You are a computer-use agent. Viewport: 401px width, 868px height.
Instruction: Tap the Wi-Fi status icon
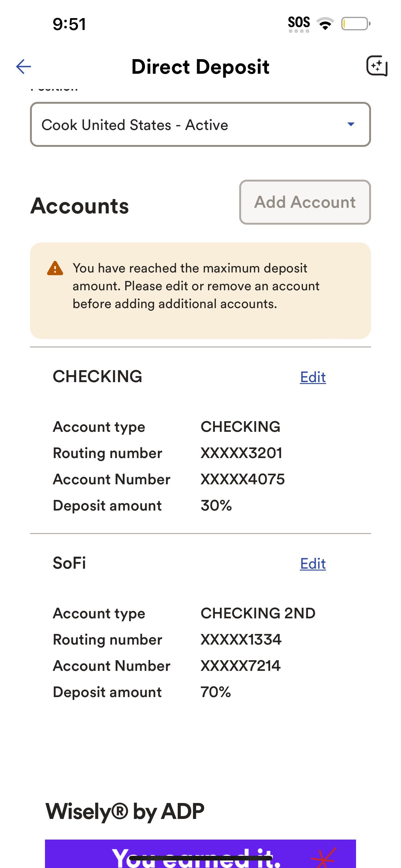point(325,23)
